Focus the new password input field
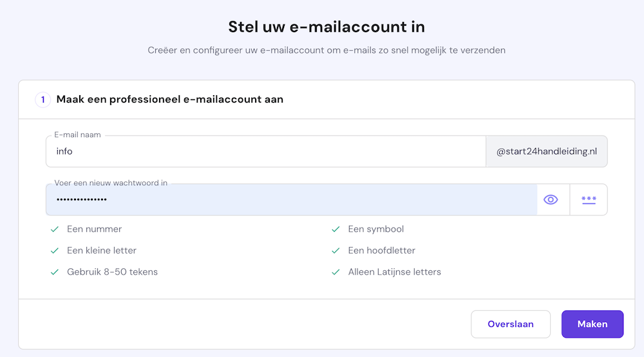Image resolution: width=644 pixels, height=357 pixels. click(290, 199)
